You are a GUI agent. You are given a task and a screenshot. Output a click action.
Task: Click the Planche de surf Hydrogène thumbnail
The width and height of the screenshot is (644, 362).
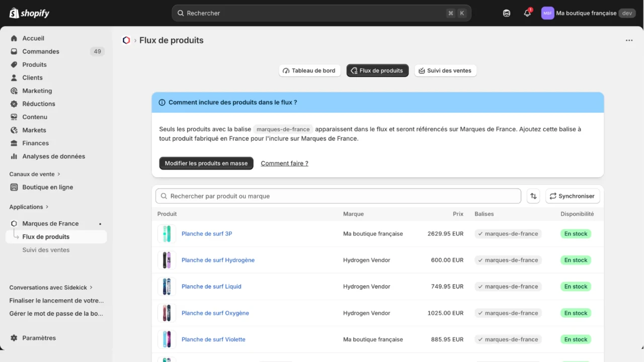(x=167, y=260)
